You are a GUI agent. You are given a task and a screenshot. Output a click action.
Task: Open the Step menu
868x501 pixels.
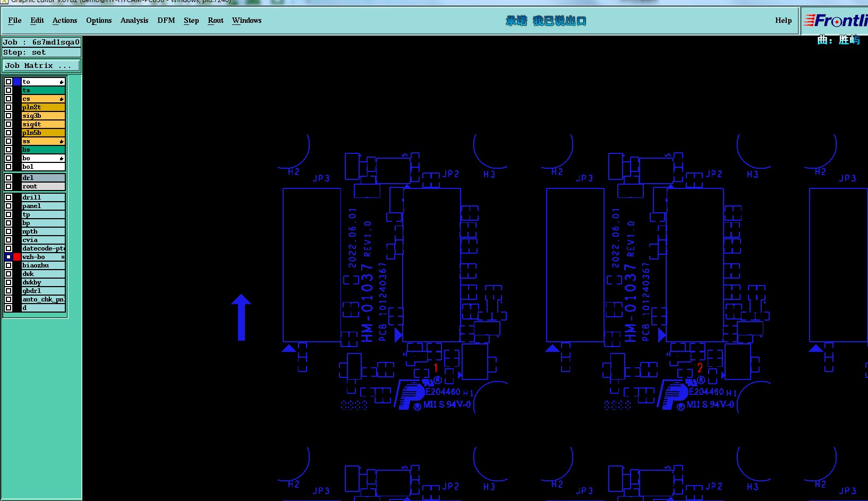click(x=191, y=20)
